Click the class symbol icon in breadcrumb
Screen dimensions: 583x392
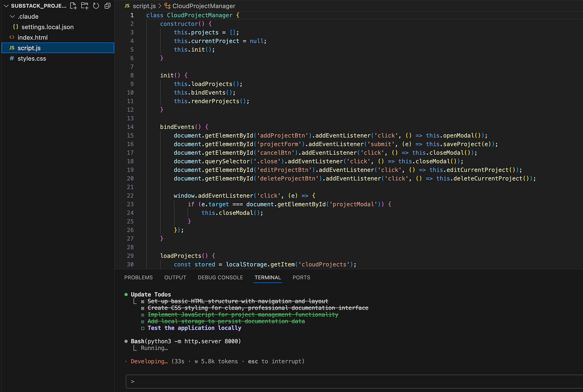[x=167, y=6]
